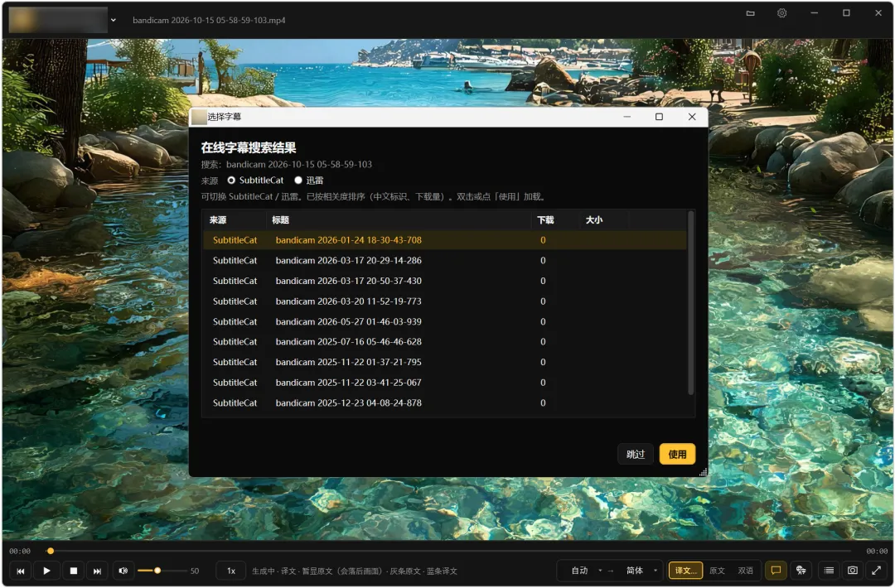Image resolution: width=895 pixels, height=588 pixels.
Task: Open the AI translation icon
Action: [x=801, y=571]
